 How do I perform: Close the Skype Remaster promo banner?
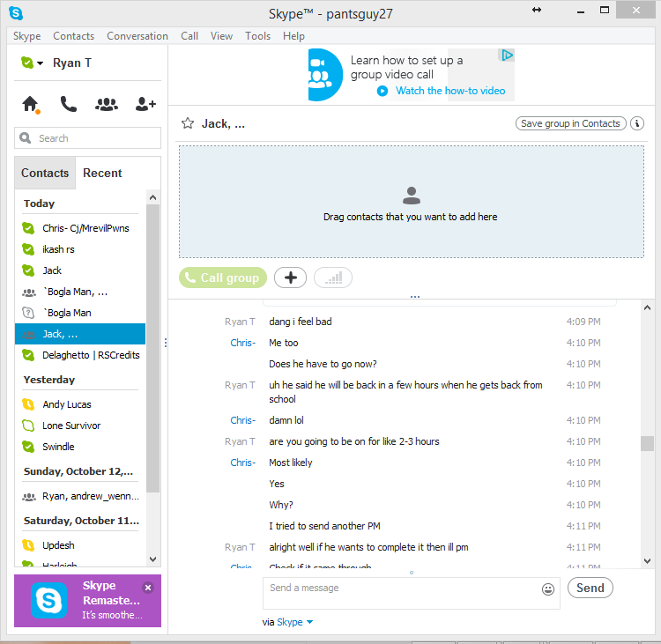tap(148, 587)
